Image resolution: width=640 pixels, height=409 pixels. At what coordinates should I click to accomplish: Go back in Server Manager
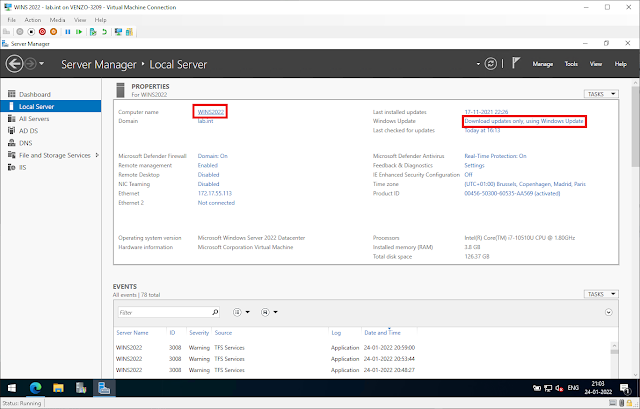(x=14, y=64)
